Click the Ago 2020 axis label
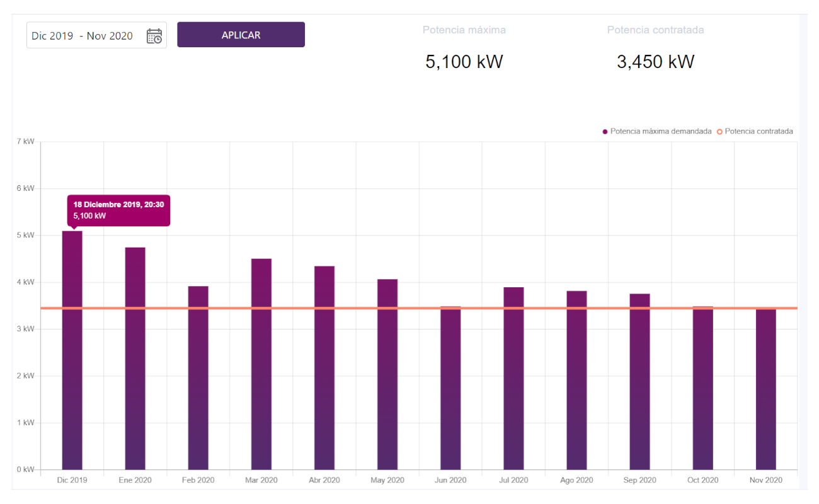 click(576, 480)
